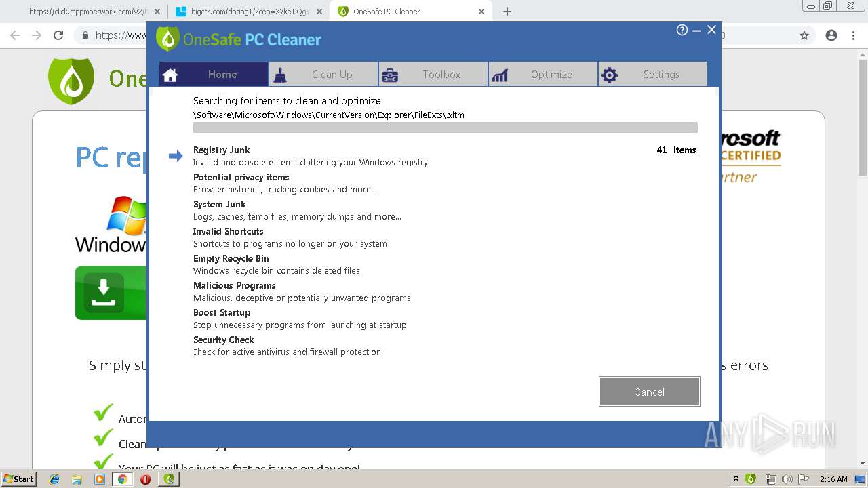
Task: Open the Action Center flag icon
Action: click(804, 479)
